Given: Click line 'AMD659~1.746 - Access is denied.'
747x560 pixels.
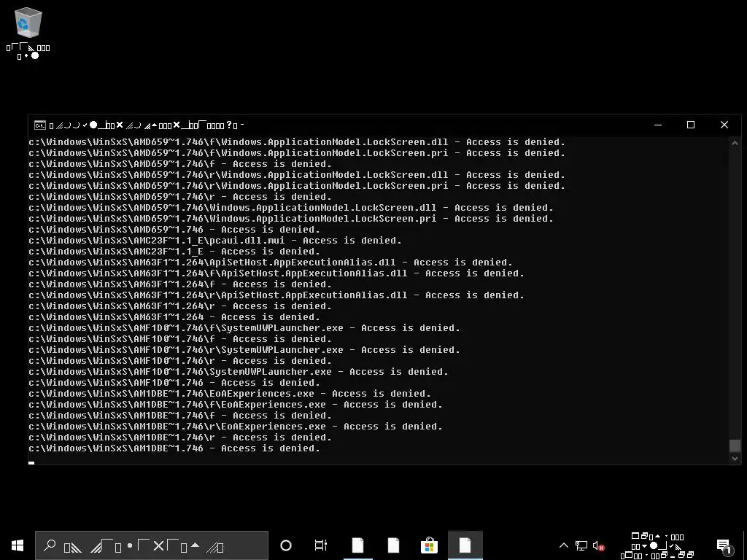Looking at the screenshot, I should (x=174, y=230).
